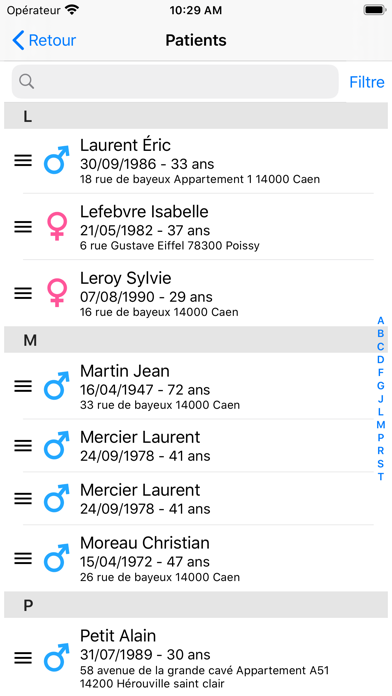Click the male icon beside Laurent Éric

point(57,160)
